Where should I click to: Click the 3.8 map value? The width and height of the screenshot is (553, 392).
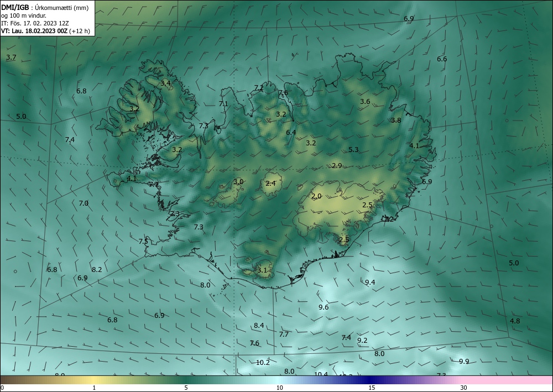[x=396, y=120]
